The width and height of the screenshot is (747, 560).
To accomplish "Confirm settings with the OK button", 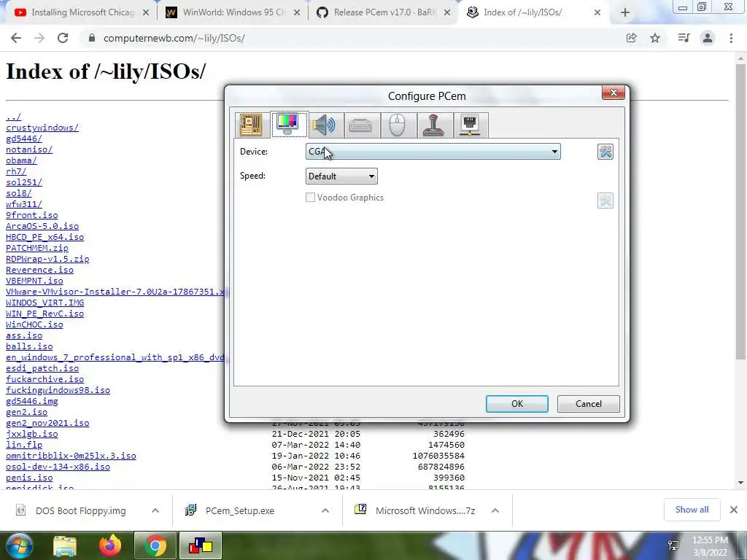I will pyautogui.click(x=517, y=404).
